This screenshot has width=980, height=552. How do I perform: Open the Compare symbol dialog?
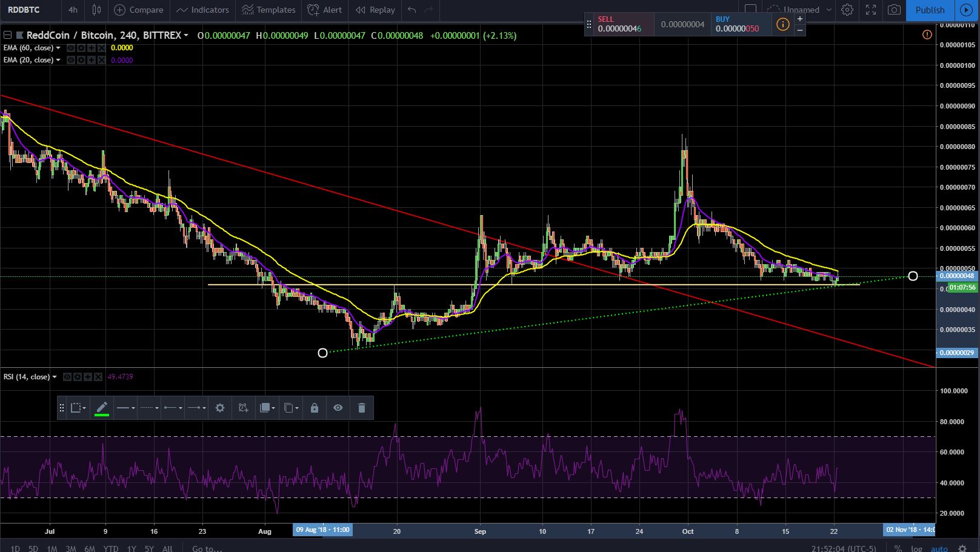pos(139,10)
